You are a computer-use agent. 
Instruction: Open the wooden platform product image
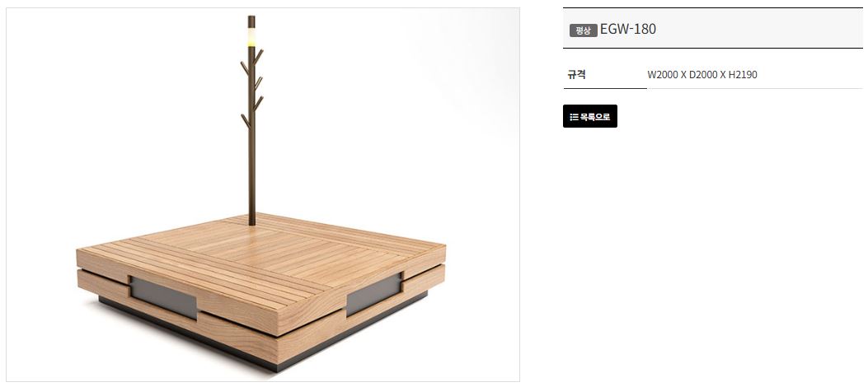[x=263, y=194]
